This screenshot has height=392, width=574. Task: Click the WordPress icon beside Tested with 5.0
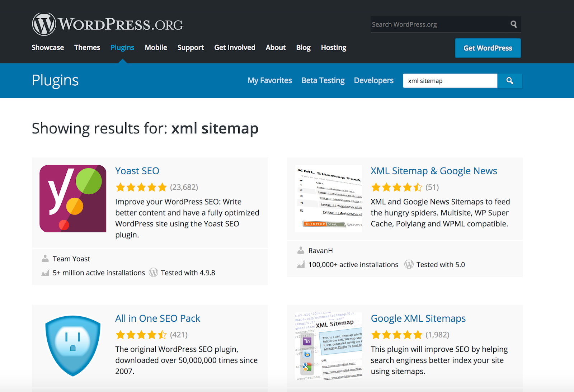click(409, 264)
